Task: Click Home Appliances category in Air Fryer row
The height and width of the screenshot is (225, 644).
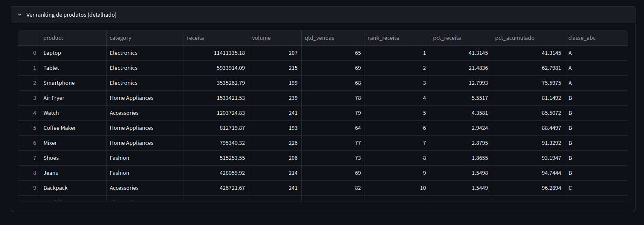Action: click(x=145, y=98)
